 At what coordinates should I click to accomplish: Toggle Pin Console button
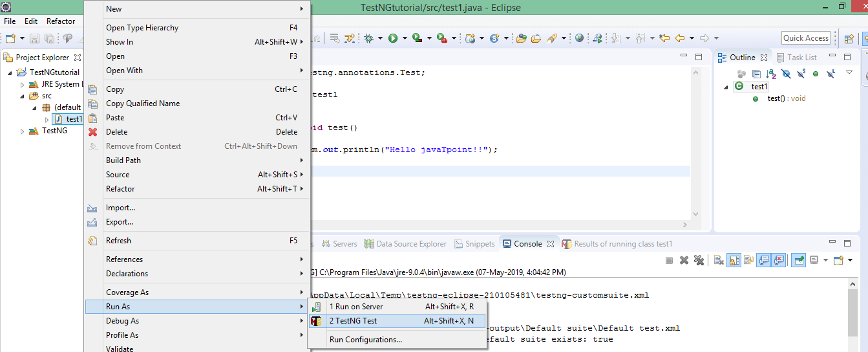pyautogui.click(x=799, y=260)
